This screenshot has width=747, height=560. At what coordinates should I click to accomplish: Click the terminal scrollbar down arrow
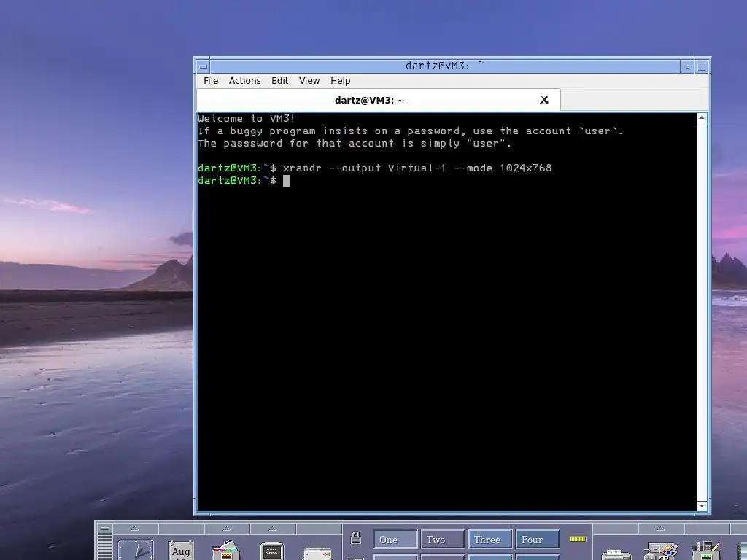[702, 506]
